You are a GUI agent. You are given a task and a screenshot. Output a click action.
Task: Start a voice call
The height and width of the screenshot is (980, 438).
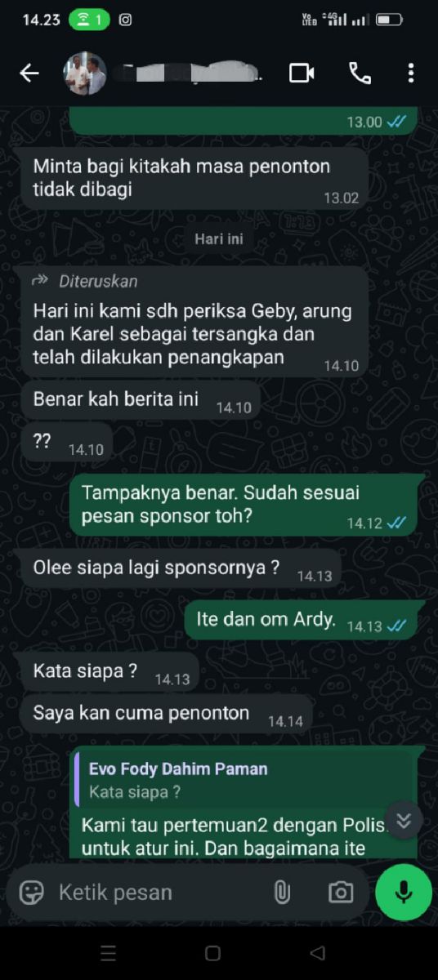coord(360,73)
